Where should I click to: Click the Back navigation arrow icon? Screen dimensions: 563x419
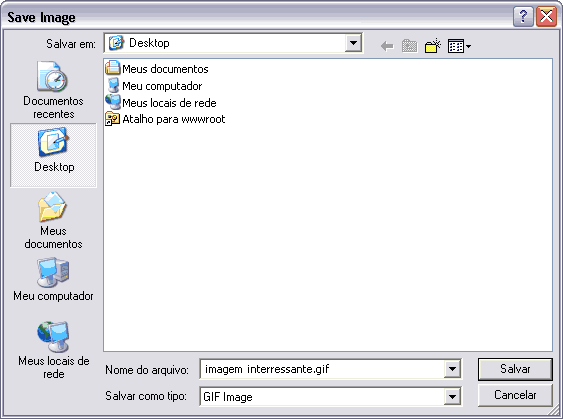[387, 46]
